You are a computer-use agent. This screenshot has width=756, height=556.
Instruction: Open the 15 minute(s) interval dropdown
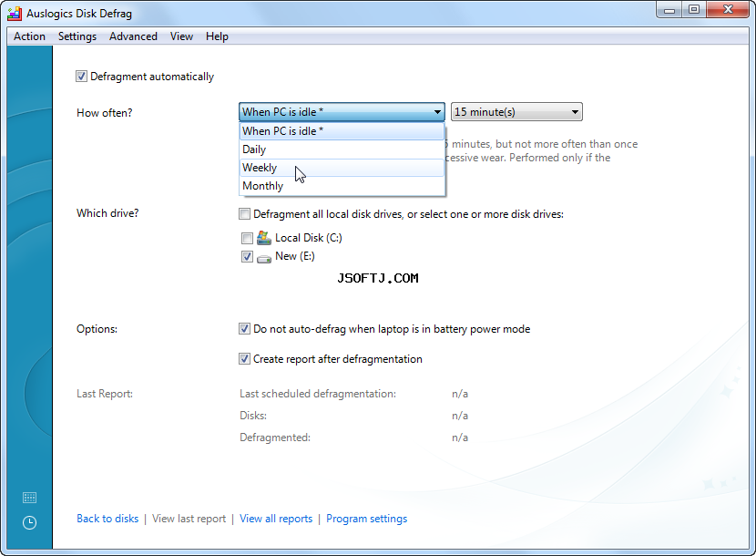coord(516,112)
